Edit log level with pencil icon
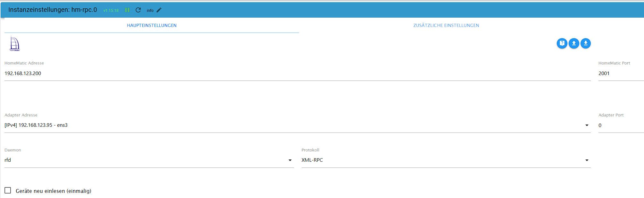This screenshot has width=644, height=198. (x=159, y=10)
